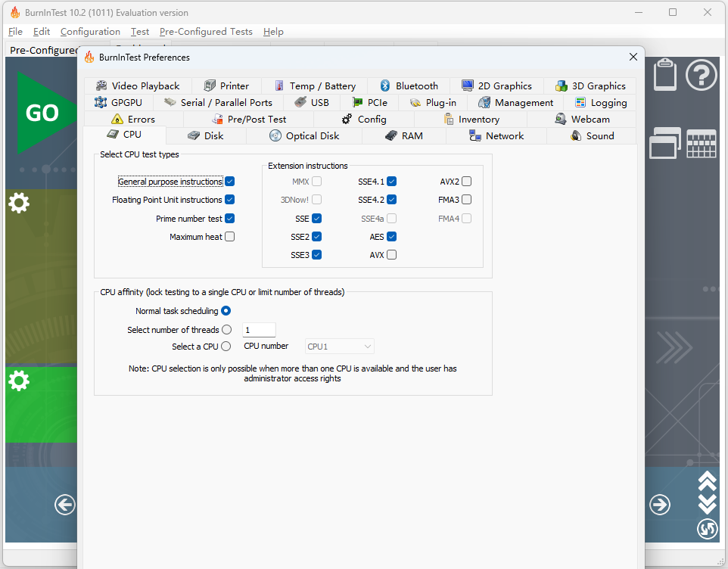Click the number of threads input field
The height and width of the screenshot is (569, 728).
click(259, 330)
